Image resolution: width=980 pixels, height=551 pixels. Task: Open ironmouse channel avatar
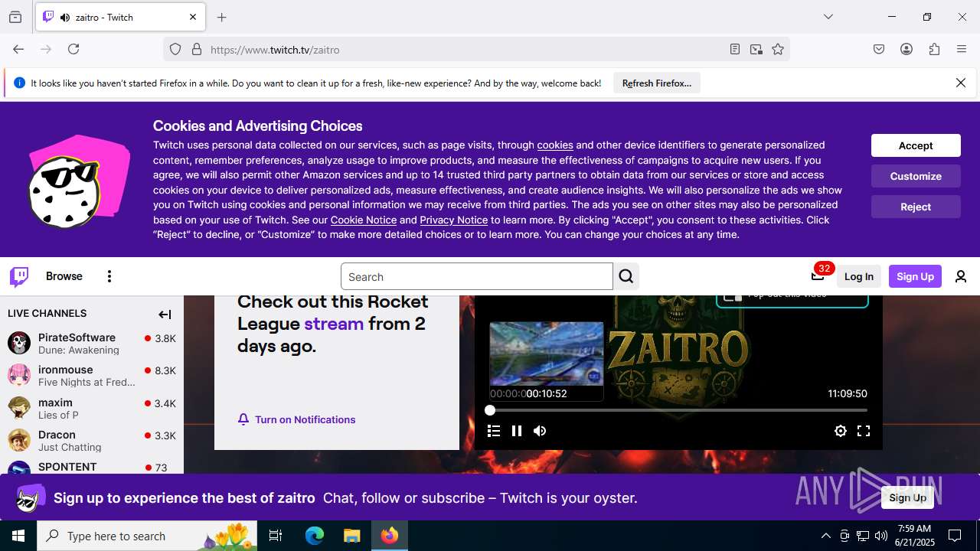[x=19, y=375]
